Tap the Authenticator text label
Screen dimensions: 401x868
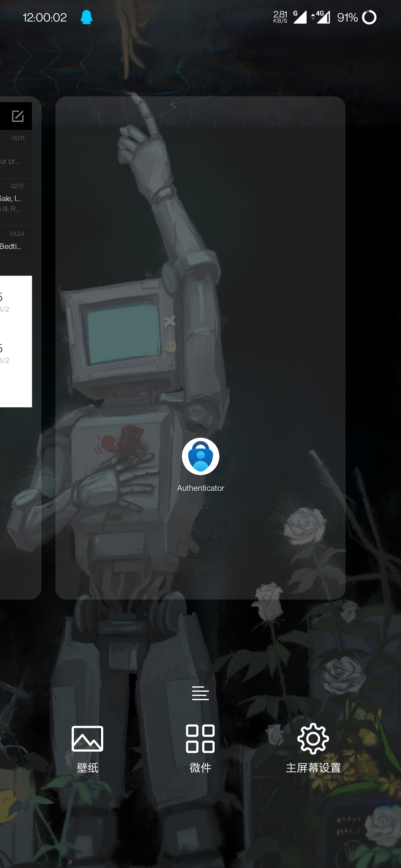click(x=200, y=488)
